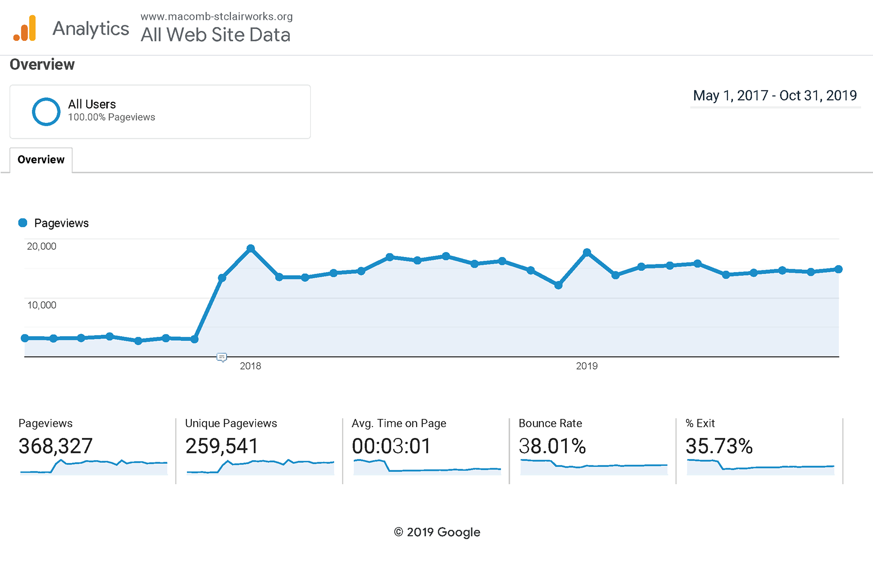Select the Overview tab
Screen dimensions: 873x588
pos(41,160)
